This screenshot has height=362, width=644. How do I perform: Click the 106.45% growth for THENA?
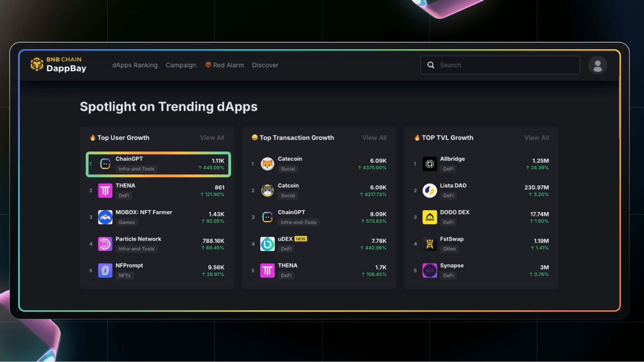374,274
